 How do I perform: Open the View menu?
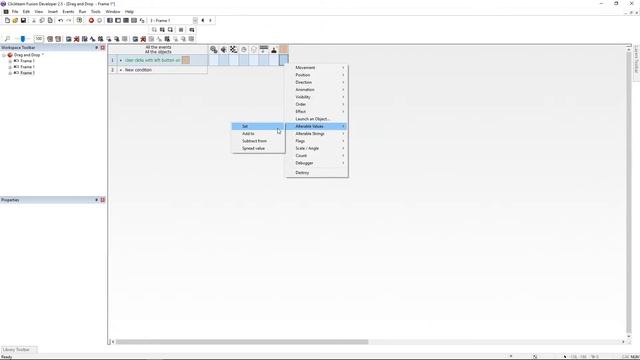(x=39, y=12)
